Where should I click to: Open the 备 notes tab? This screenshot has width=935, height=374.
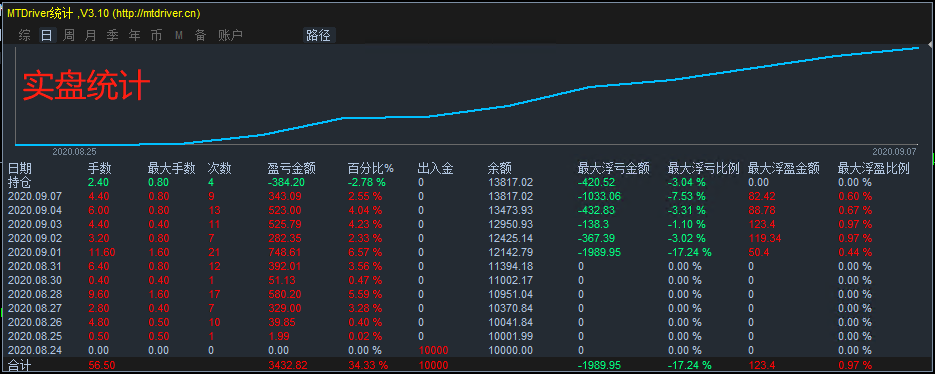pos(200,35)
